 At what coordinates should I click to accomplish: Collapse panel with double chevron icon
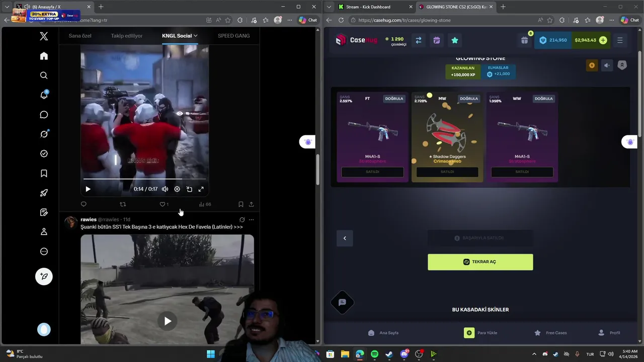tap(622, 65)
